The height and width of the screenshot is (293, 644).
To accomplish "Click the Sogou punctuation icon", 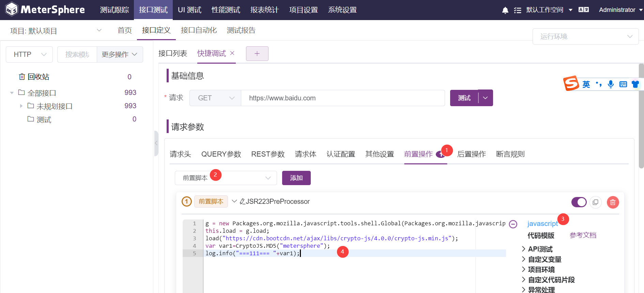I will (x=599, y=84).
